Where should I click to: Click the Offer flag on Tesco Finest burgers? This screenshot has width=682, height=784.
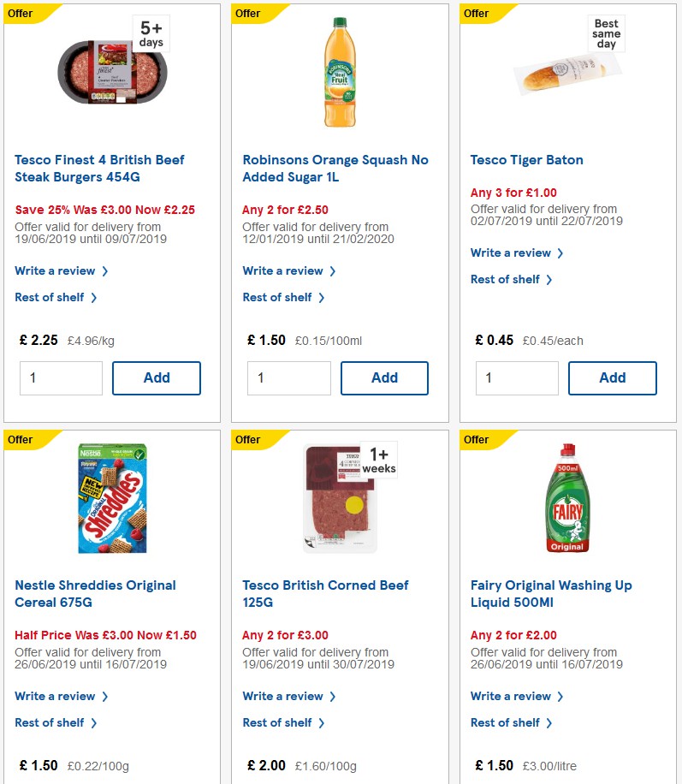[21, 14]
